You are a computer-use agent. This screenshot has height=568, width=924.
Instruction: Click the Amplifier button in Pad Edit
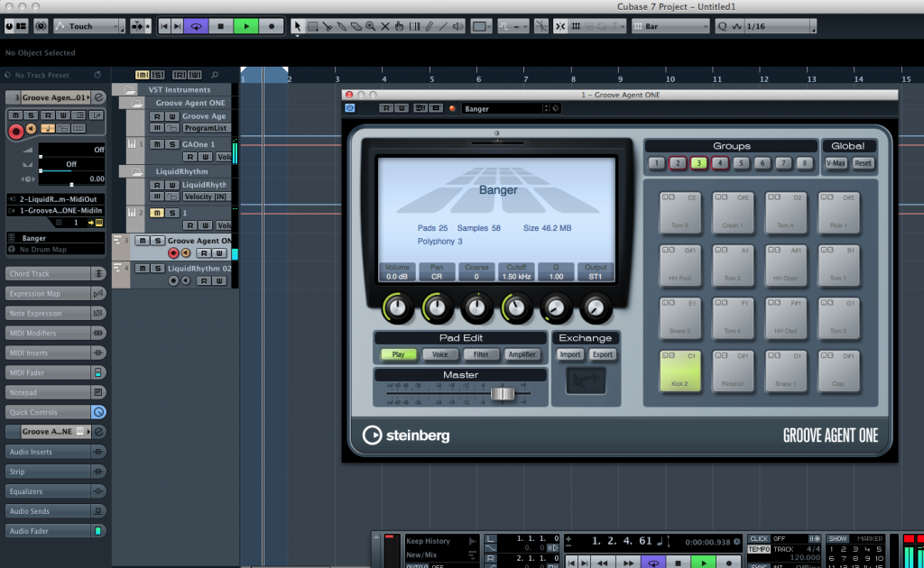pyautogui.click(x=522, y=354)
